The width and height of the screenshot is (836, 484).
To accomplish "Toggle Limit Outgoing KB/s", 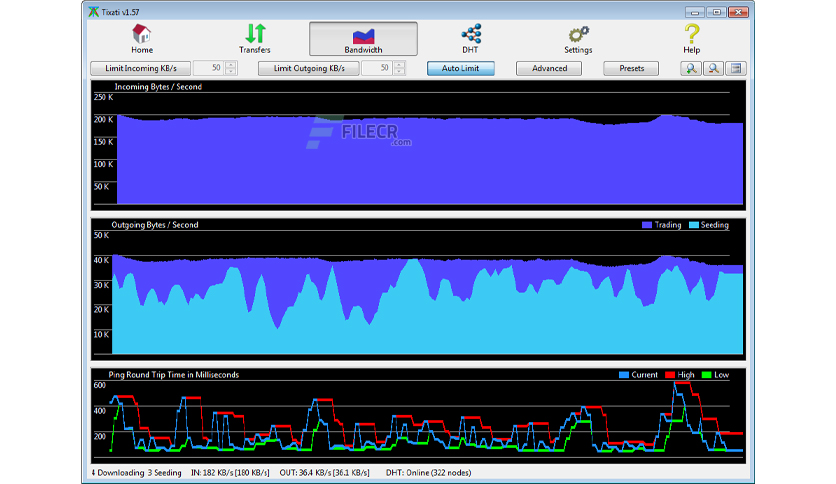I will (309, 68).
